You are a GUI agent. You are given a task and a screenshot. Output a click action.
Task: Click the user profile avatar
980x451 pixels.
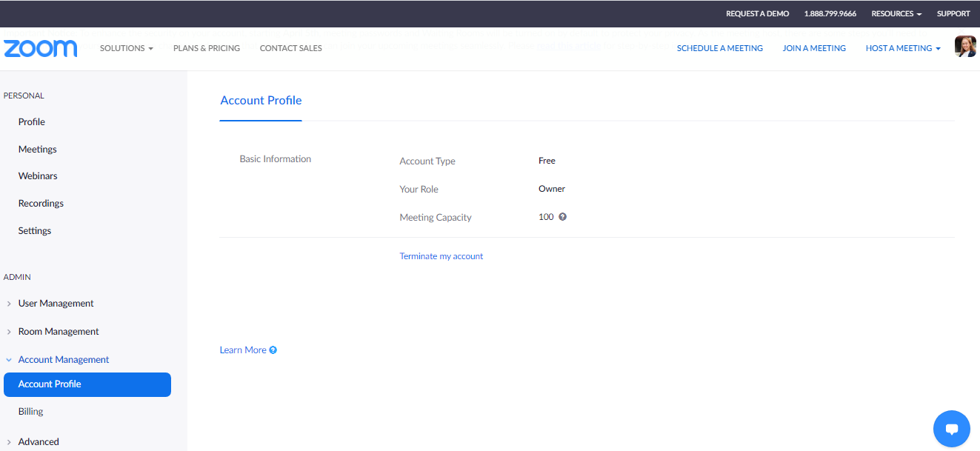click(965, 47)
